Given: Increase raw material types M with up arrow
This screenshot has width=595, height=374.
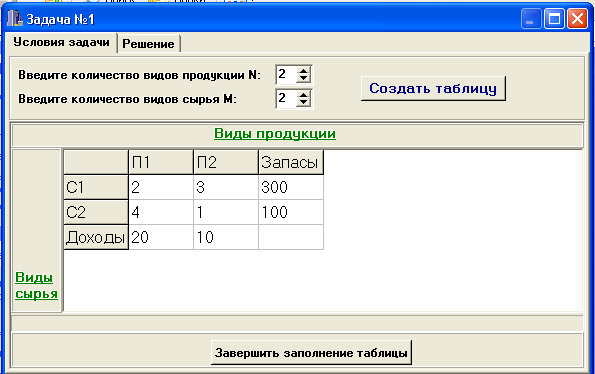Looking at the screenshot, I should tap(303, 94).
